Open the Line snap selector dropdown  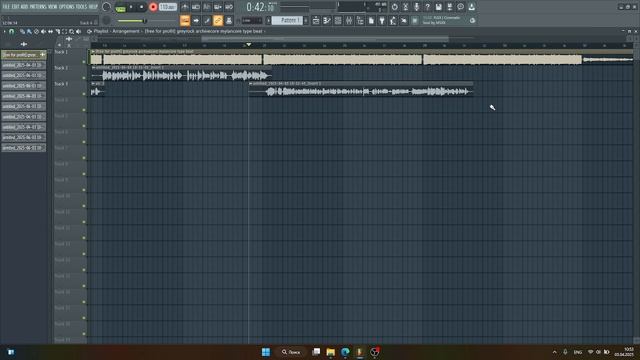point(252,20)
